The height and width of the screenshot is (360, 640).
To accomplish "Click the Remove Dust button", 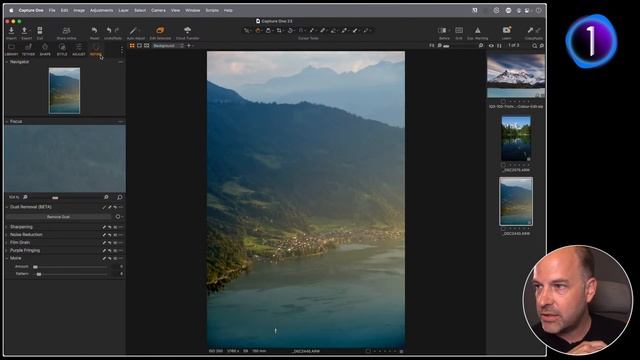I will 58,217.
